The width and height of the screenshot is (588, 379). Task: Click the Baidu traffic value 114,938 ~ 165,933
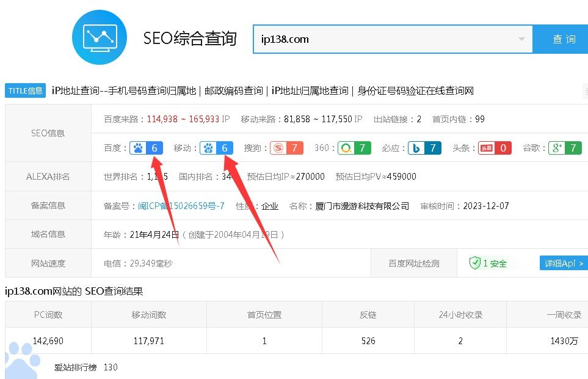tap(183, 119)
